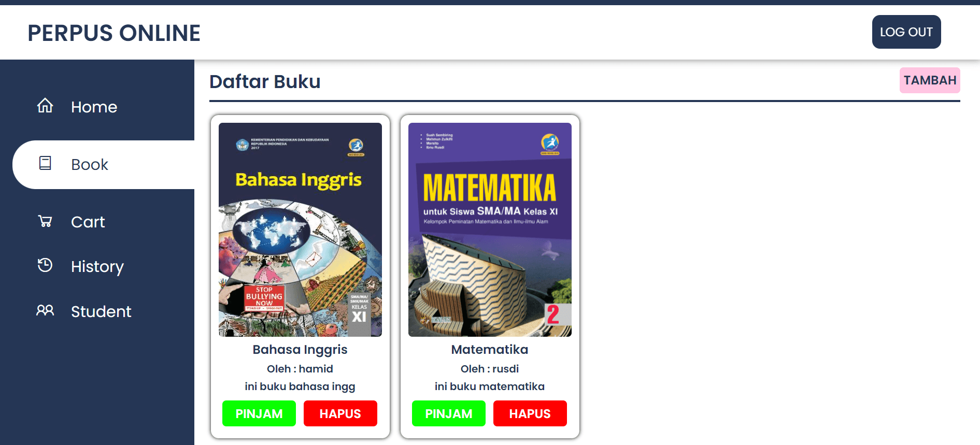Click the History clock icon
This screenshot has width=980, height=445.
tap(45, 265)
